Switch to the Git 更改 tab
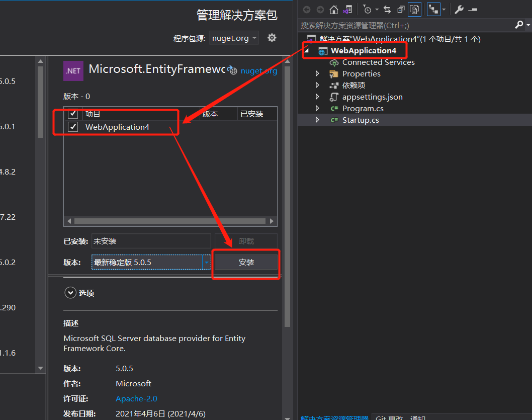 pos(389,417)
